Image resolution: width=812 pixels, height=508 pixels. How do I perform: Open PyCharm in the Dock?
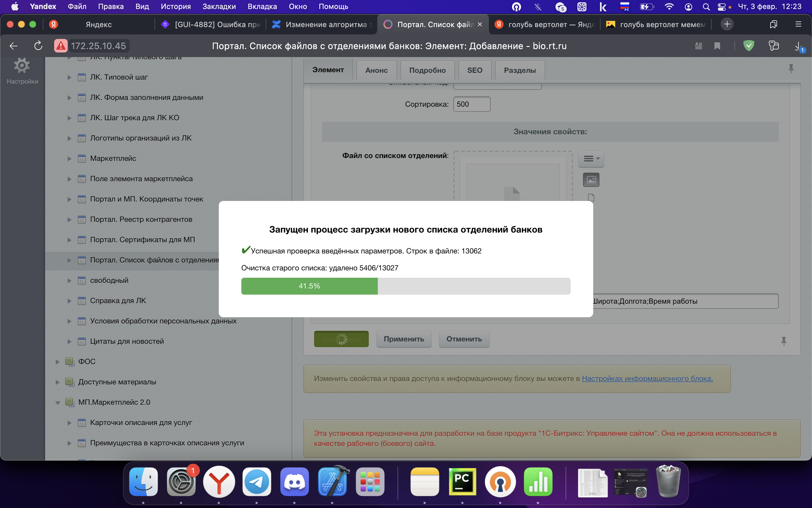coord(462,482)
